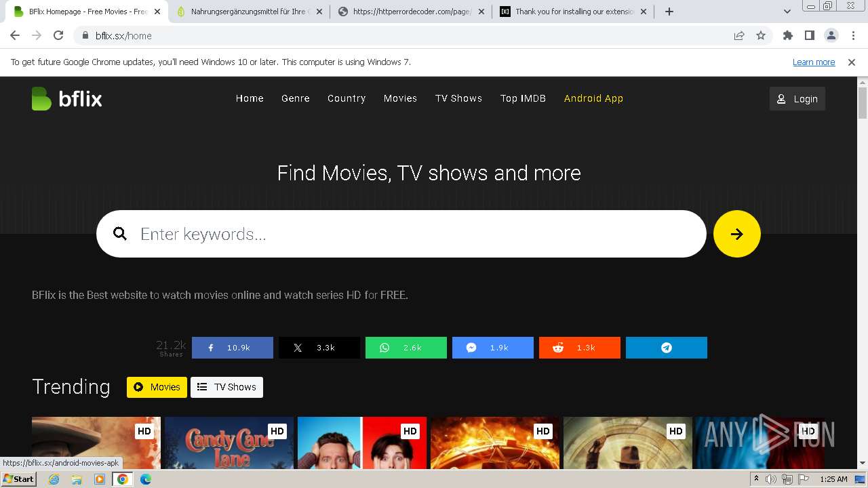
Task: Click the padlock site info icon
Action: click(x=85, y=35)
